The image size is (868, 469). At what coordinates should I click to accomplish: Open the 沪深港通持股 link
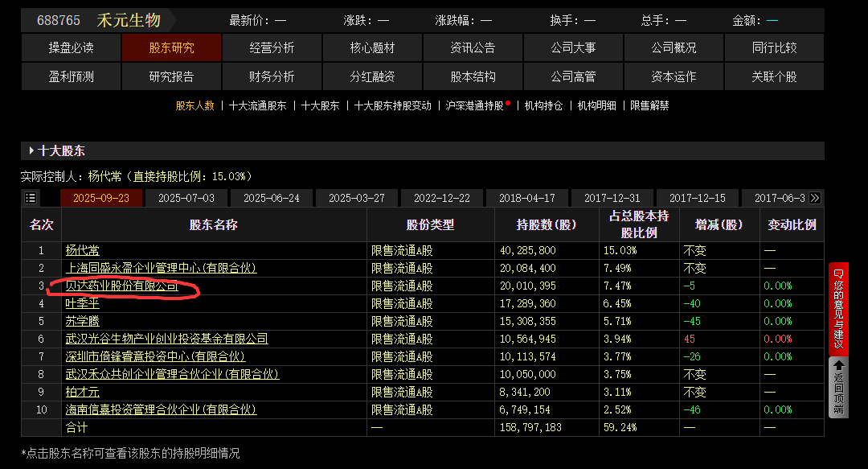474,105
